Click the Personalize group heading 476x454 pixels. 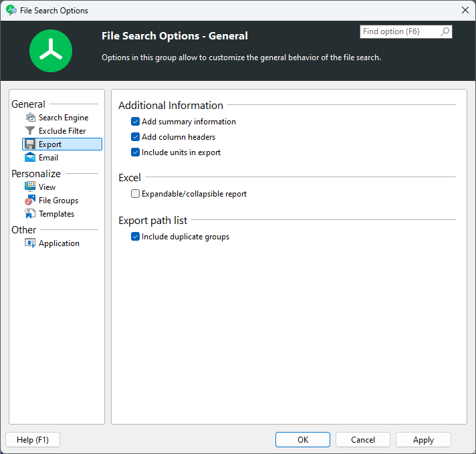pyautogui.click(x=36, y=174)
